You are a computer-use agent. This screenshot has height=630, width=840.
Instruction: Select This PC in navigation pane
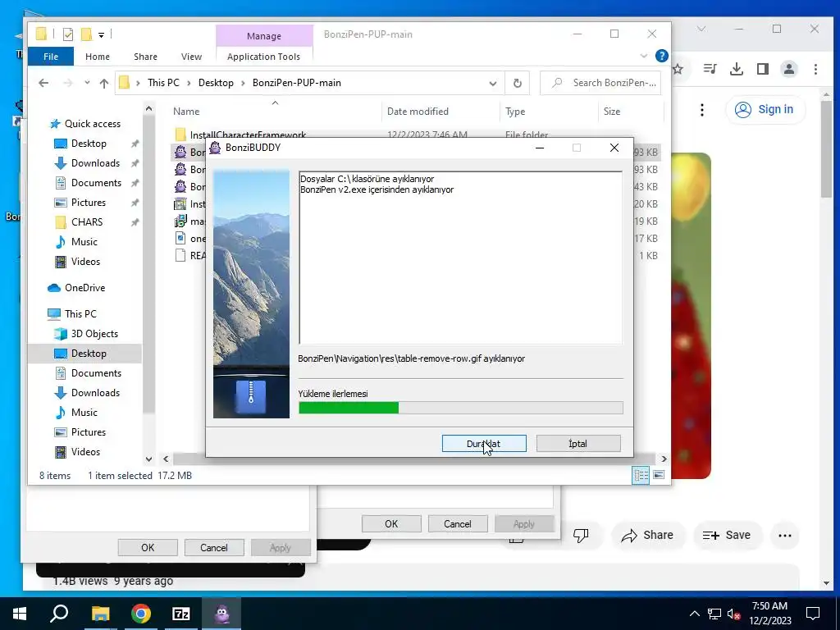pyautogui.click(x=80, y=314)
